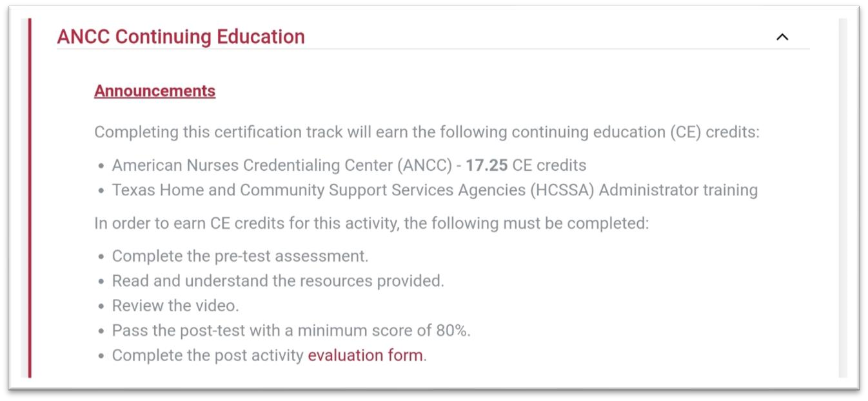Select the certification track intro sentence
Screen dimensions: 868x401
(x=426, y=132)
